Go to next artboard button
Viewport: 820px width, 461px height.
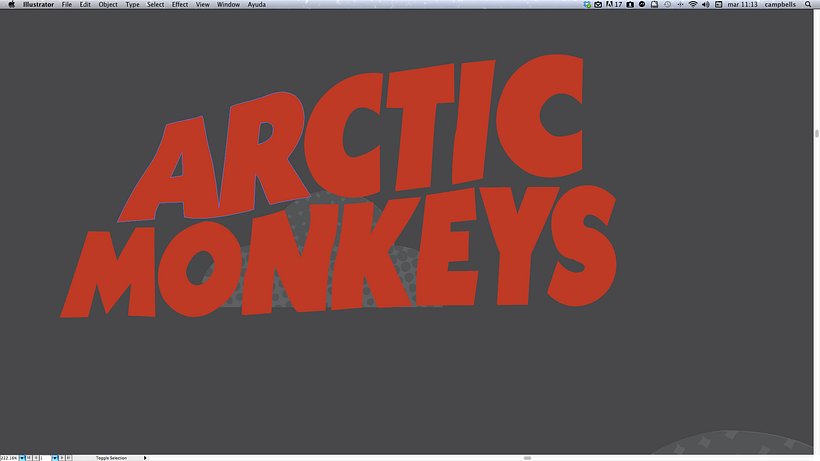pyautogui.click(x=62, y=458)
